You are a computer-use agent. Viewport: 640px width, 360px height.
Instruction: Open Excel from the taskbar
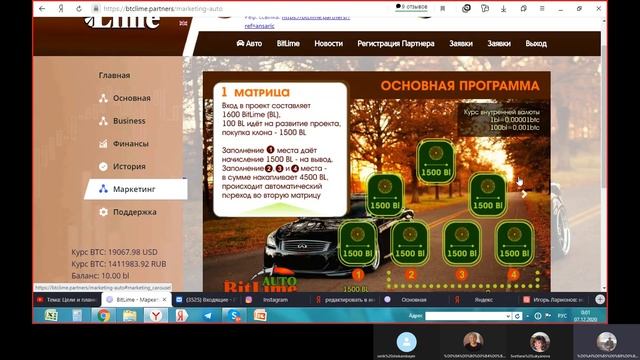[51, 316]
